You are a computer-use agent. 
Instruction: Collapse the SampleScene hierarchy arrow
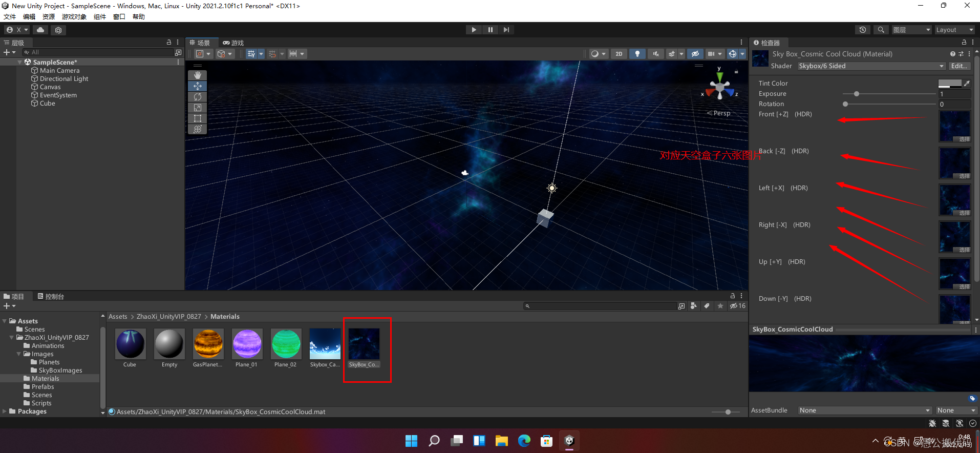pos(20,62)
